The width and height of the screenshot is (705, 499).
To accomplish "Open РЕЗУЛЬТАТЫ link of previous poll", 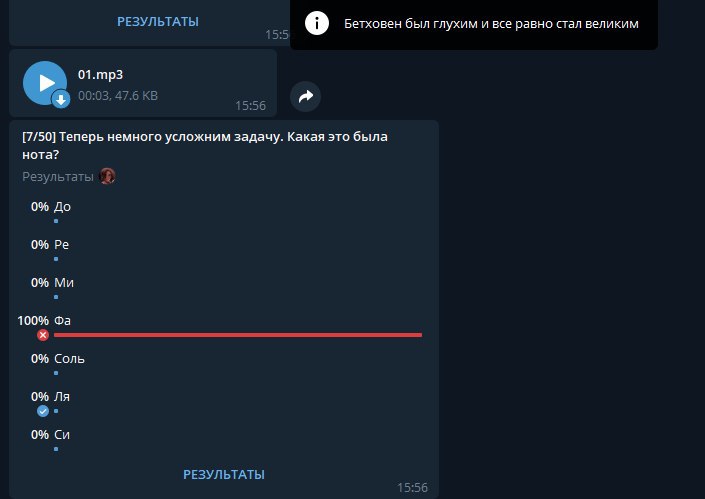I will [158, 22].
